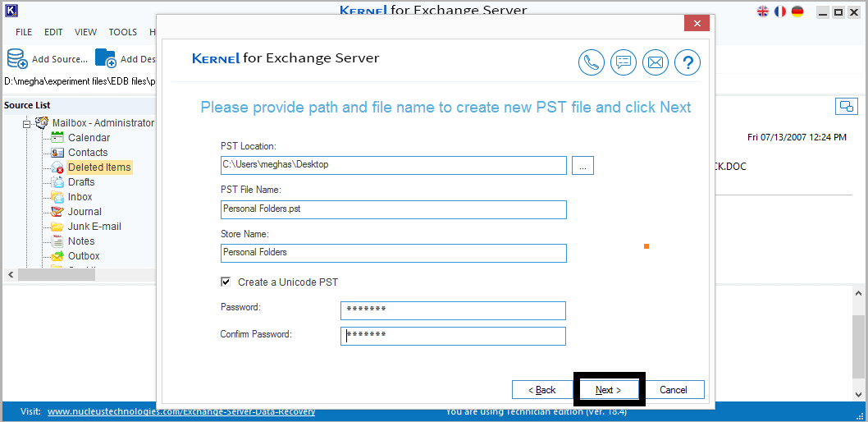
Task: Click the D:\megha\experiment files path text
Action: point(79,81)
